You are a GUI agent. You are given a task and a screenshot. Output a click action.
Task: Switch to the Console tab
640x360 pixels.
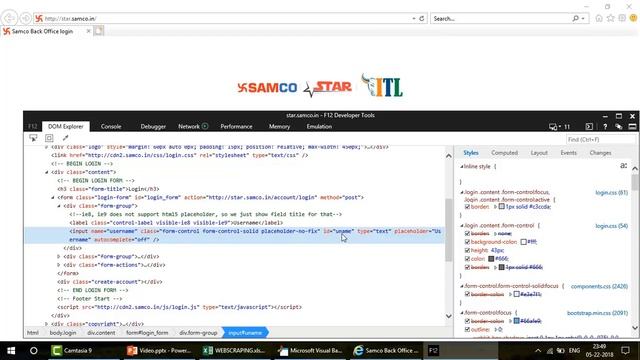pyautogui.click(x=111, y=127)
